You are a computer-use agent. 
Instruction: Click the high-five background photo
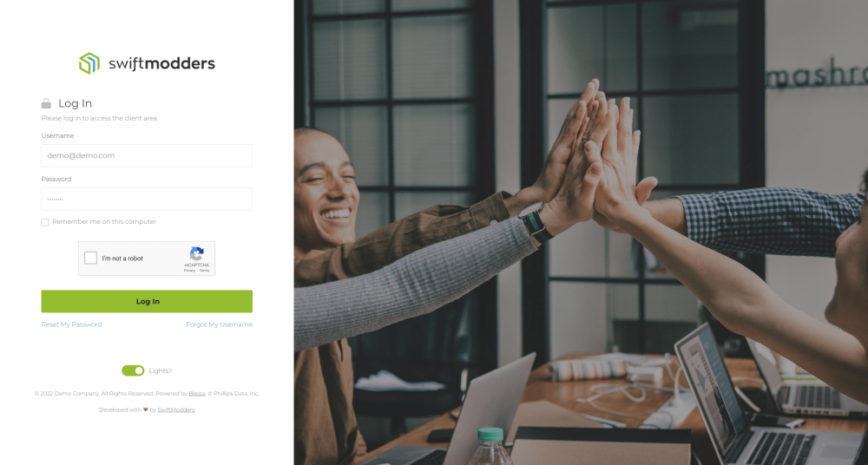(581, 232)
